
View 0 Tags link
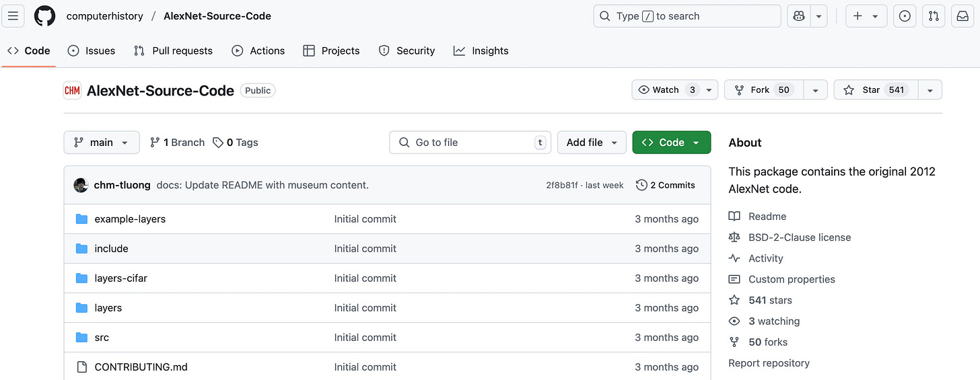[236, 143]
